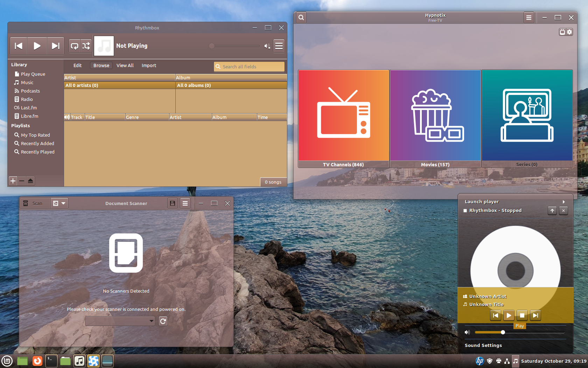Click the remove playlist minus button
Image resolution: width=588 pixels, height=368 pixels.
click(22, 181)
